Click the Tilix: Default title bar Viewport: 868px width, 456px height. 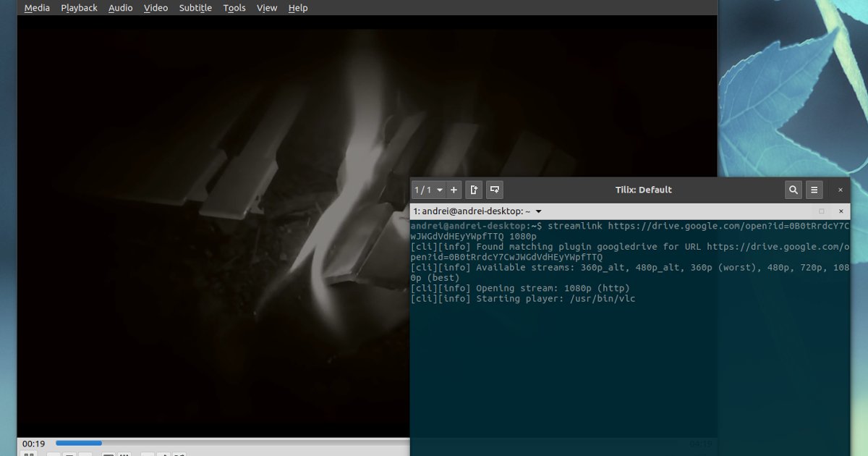[x=643, y=190]
